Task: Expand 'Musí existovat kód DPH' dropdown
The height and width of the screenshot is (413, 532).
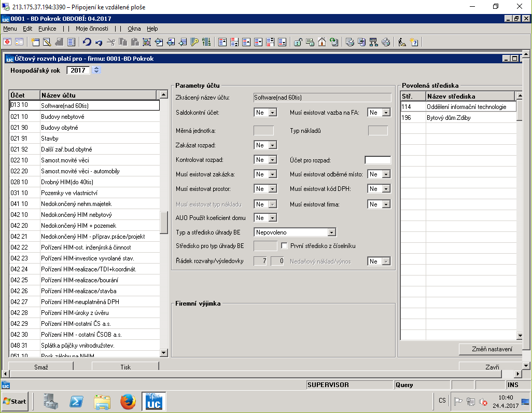Action: 386,189
